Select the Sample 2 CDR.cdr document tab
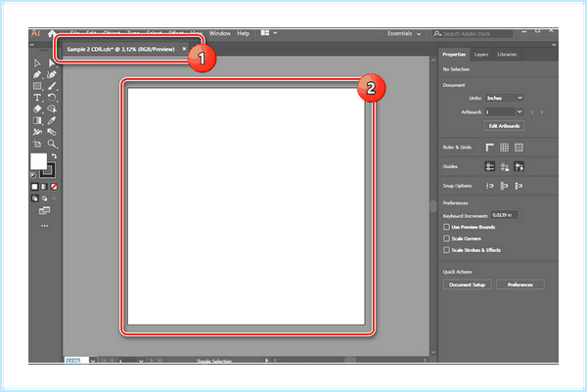 coord(120,49)
